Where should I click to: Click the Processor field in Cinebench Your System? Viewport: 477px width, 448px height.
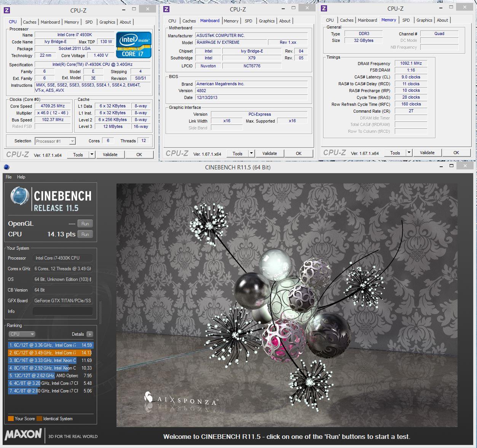(63, 258)
